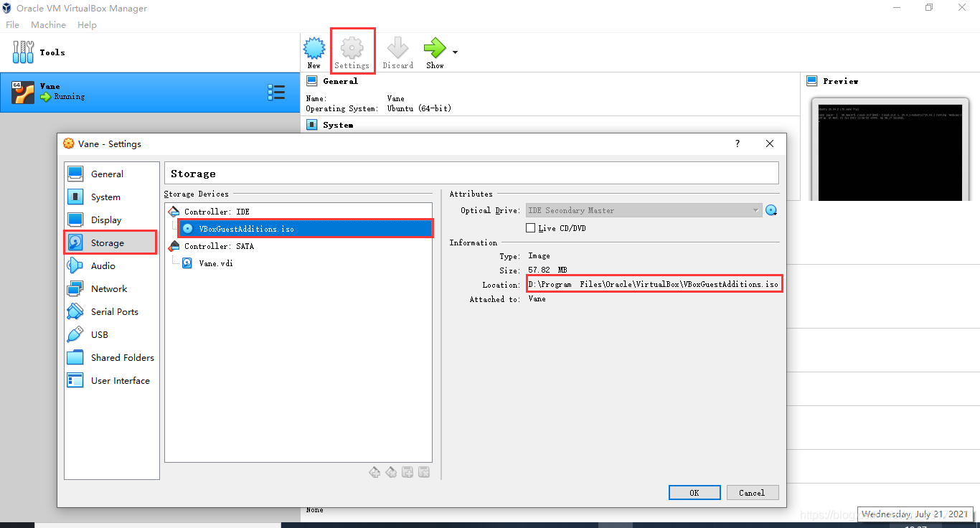Click the New machine toolbar icon
This screenshot has height=528, width=980.
click(x=314, y=49)
